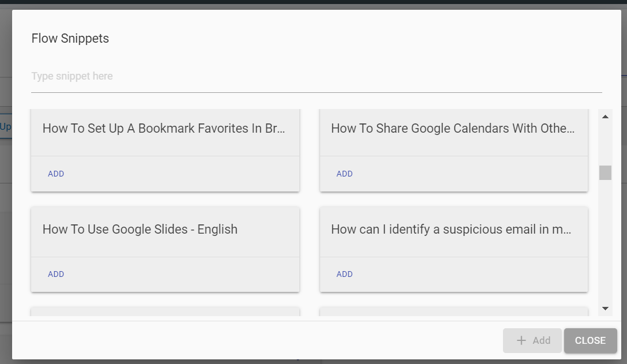Close the Flow Snippets dialog
The image size is (627, 364).
pos(590,340)
